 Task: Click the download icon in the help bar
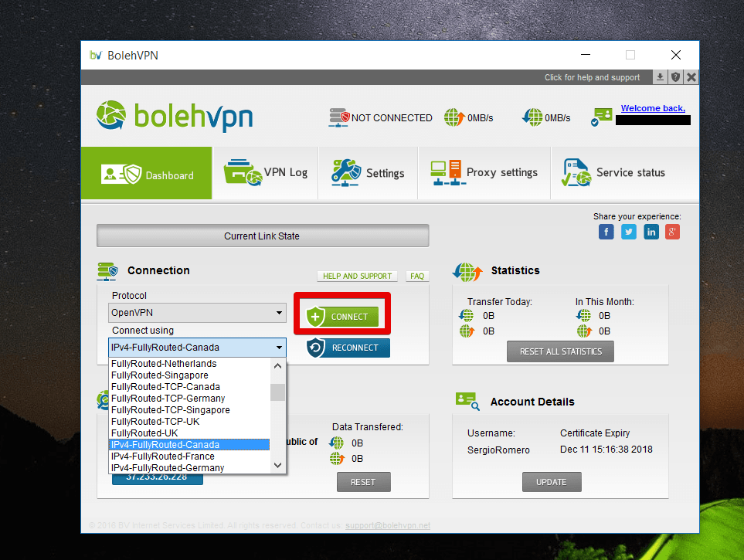pos(660,77)
